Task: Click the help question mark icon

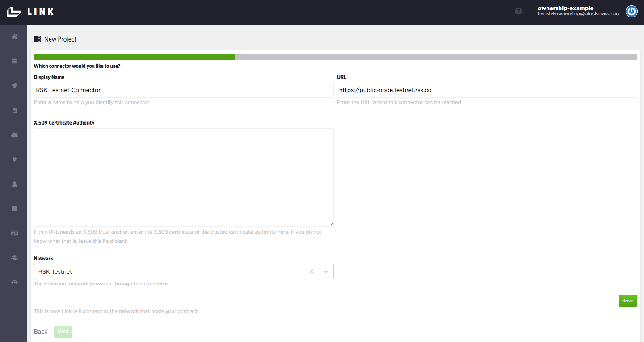Action: click(x=518, y=12)
